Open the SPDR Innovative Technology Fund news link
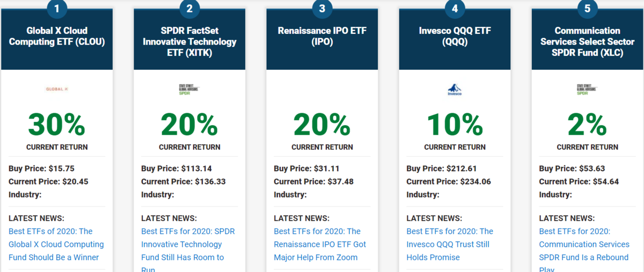 click(x=188, y=251)
